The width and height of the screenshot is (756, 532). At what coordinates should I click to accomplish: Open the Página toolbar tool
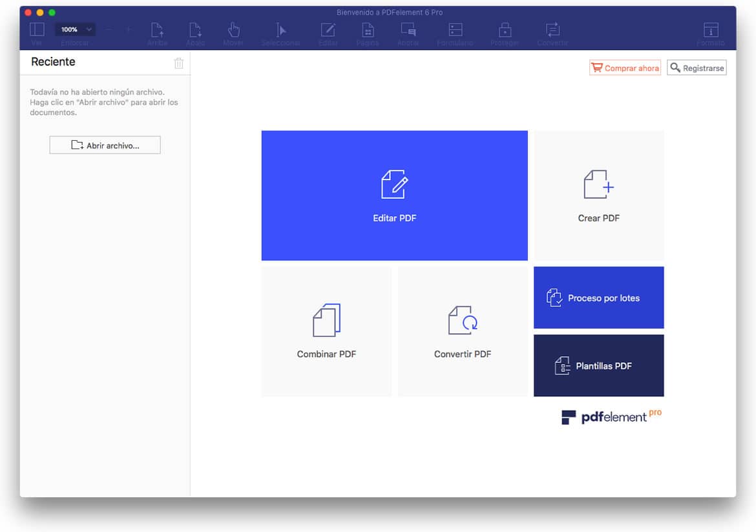(368, 30)
